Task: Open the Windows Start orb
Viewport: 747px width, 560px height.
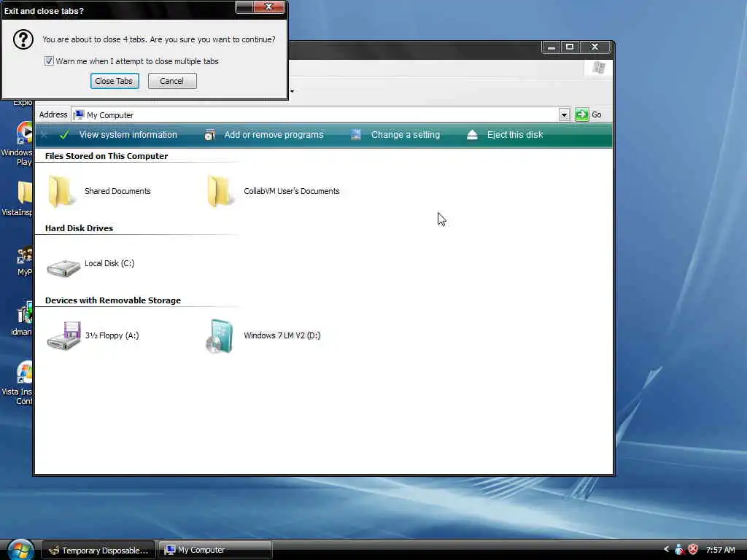Action: pos(20,550)
